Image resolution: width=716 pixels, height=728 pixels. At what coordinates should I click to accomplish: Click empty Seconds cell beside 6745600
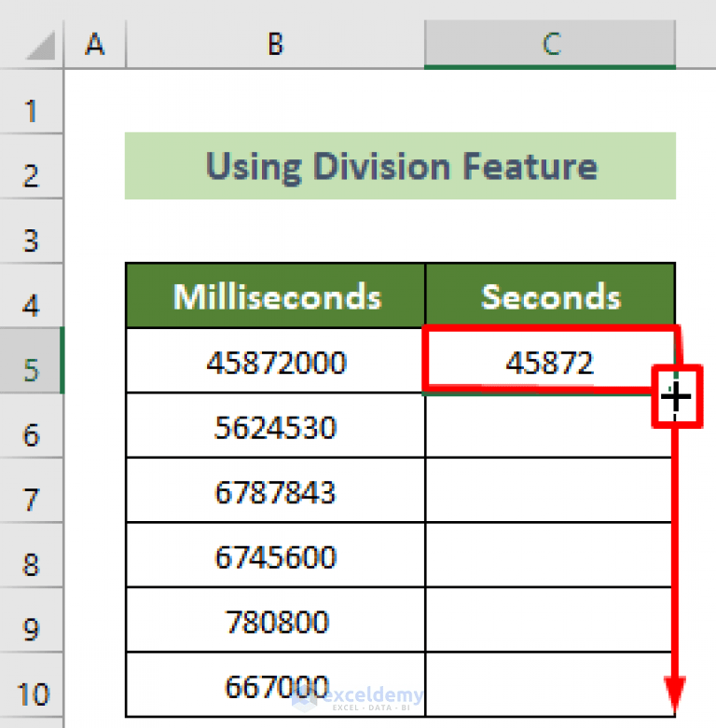[550, 556]
